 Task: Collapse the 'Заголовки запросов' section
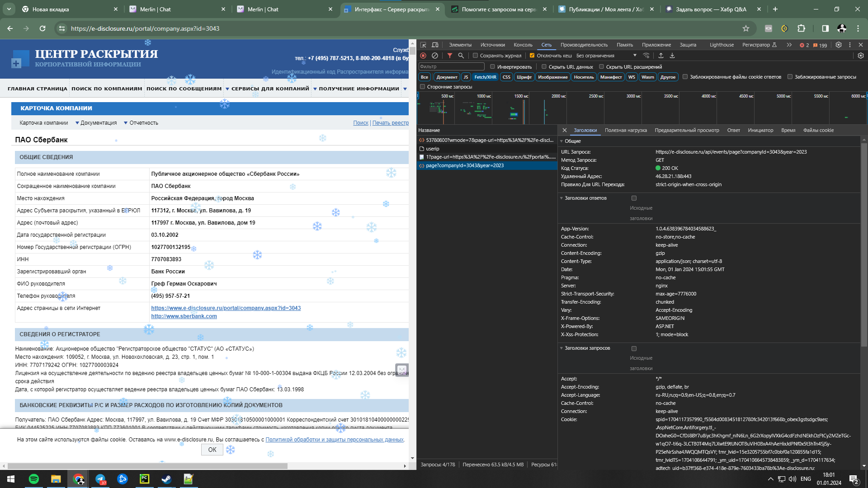[x=561, y=348]
